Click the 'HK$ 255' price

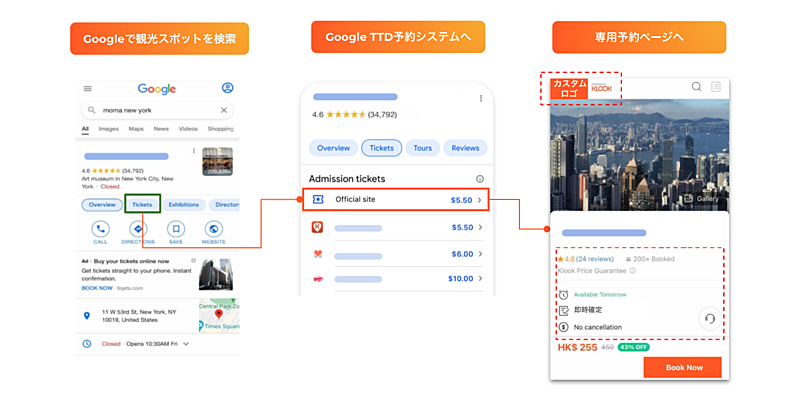coord(577,347)
